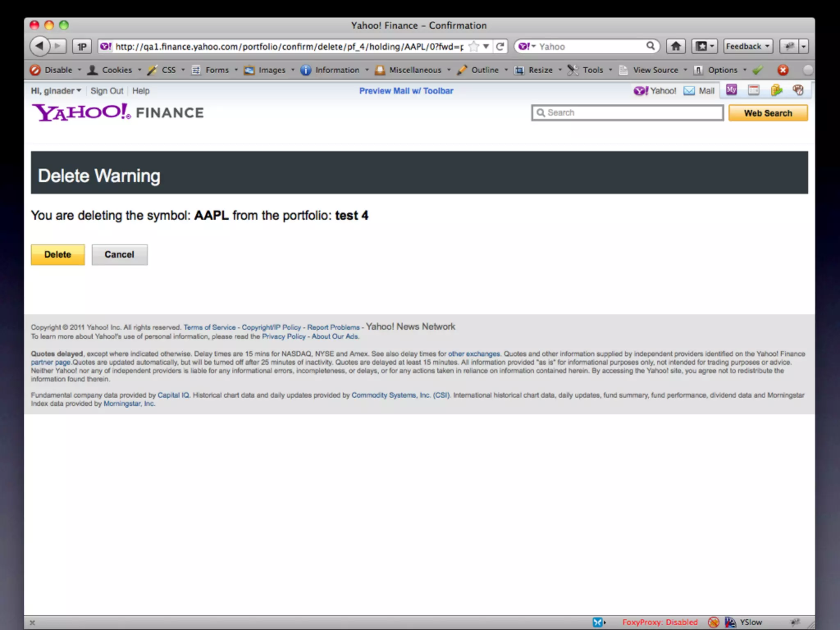Image resolution: width=840 pixels, height=630 pixels.
Task: Focus the Yahoo Finance Search field
Action: [x=628, y=113]
